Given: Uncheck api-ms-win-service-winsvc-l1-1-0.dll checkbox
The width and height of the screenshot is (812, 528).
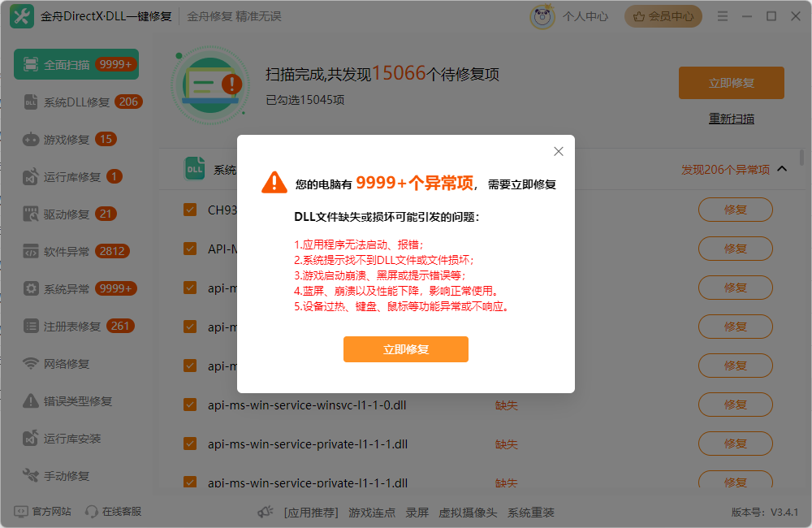Looking at the screenshot, I should [190, 405].
